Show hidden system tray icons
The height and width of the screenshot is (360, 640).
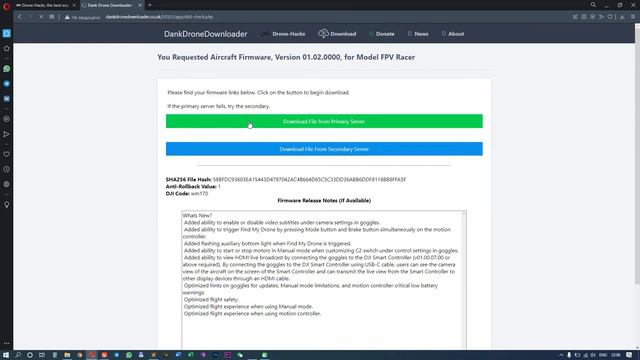pyautogui.click(x=561, y=355)
